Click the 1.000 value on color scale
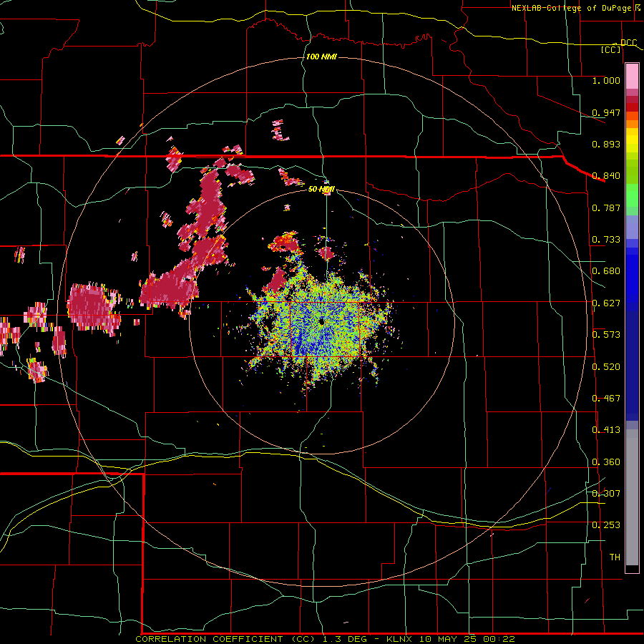 pyautogui.click(x=606, y=80)
